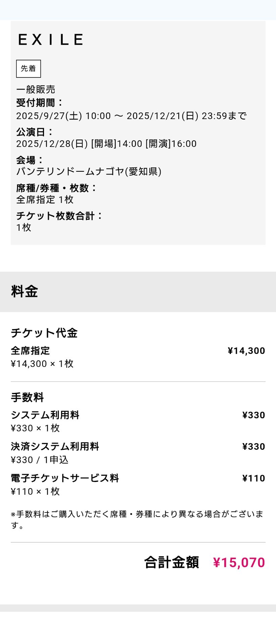The image size is (276, 644).
Task: Click the チケット代金 heading
Action: [44, 333]
